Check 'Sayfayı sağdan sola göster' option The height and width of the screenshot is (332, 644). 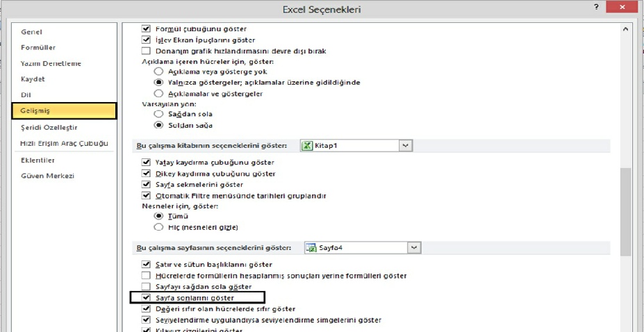click(x=146, y=286)
